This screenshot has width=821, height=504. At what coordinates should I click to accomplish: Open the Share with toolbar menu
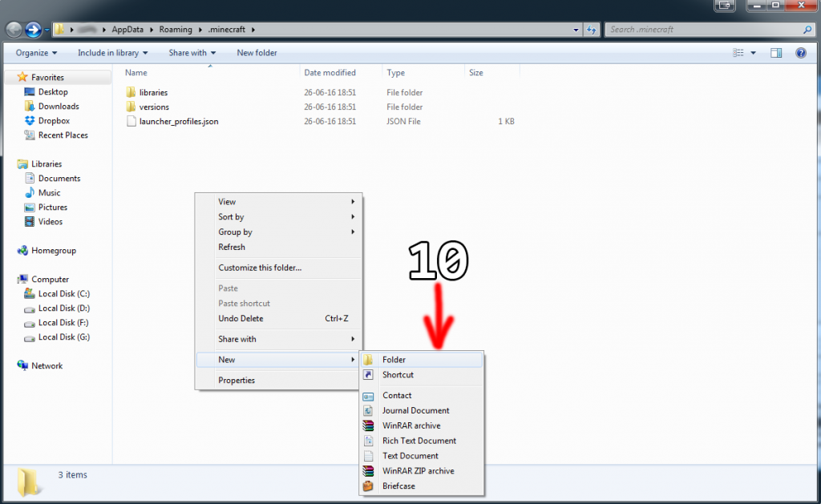pos(192,53)
